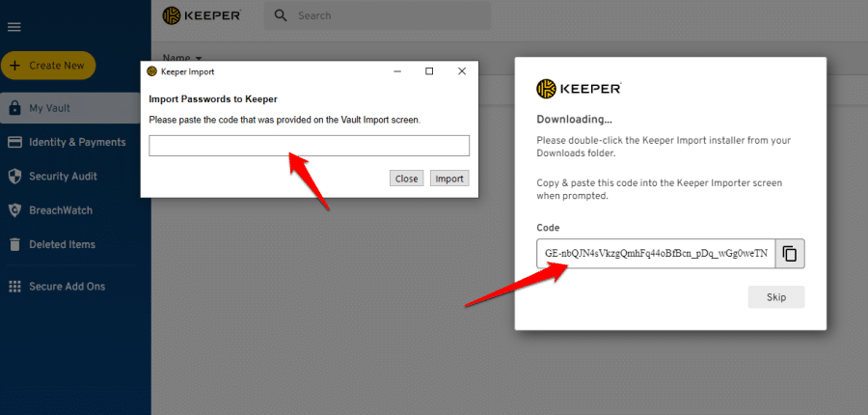Click the lock icon beside My Vault
Screen dimensions: 868x415
click(x=14, y=108)
